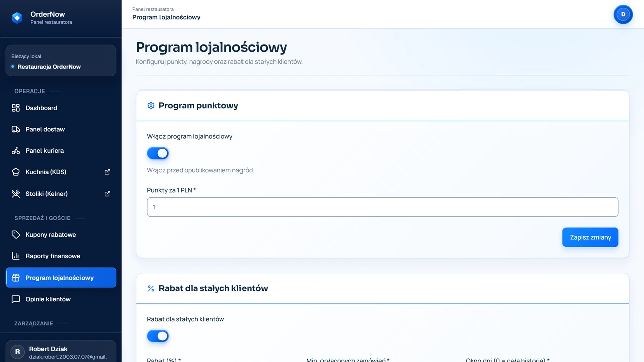644x362 pixels.
Task: Click the Rabat dla stałych klientów heading
Action: [213, 288]
